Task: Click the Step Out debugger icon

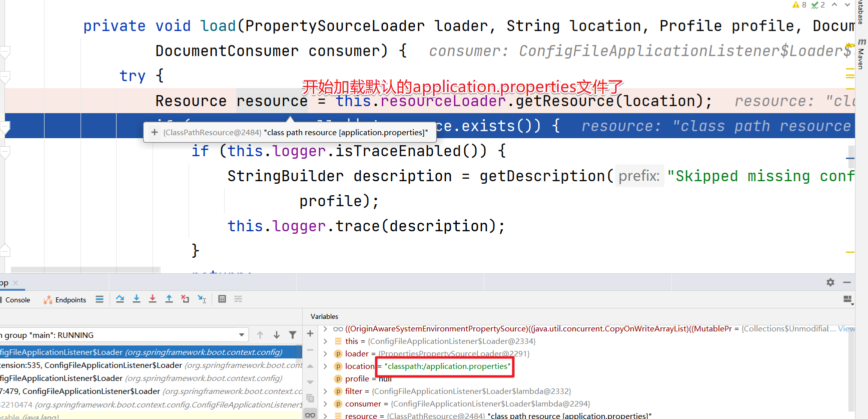Action: (169, 299)
